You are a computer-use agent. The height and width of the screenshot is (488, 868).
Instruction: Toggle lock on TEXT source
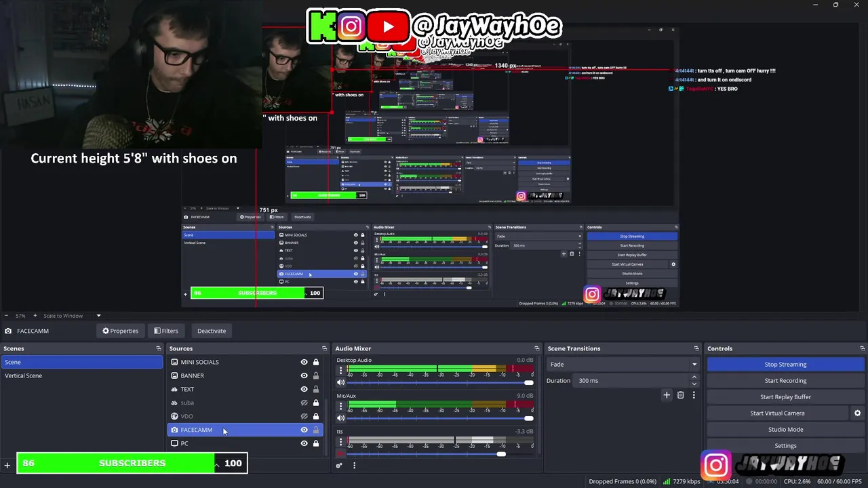click(316, 389)
